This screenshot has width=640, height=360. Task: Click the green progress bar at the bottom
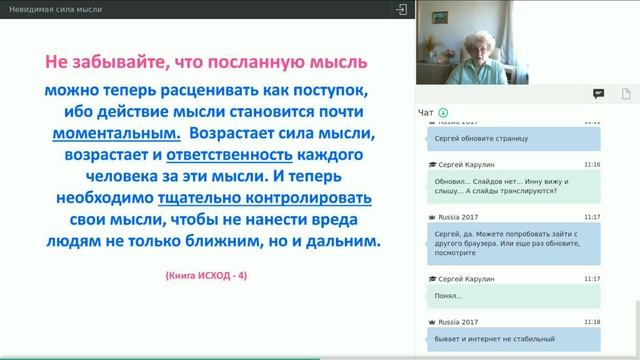(x=160, y=359)
